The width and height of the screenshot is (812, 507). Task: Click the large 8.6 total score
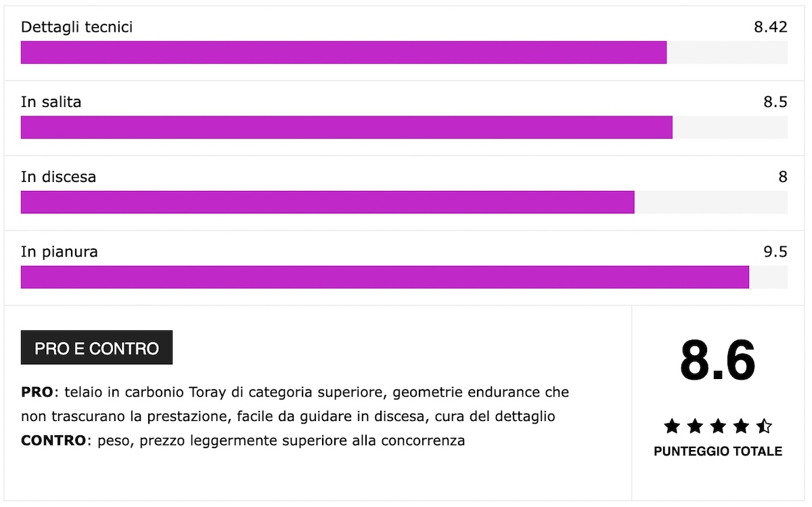pyautogui.click(x=717, y=361)
